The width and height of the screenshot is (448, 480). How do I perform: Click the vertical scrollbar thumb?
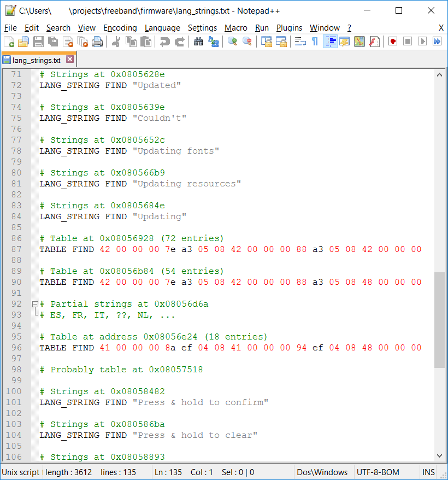point(439,320)
